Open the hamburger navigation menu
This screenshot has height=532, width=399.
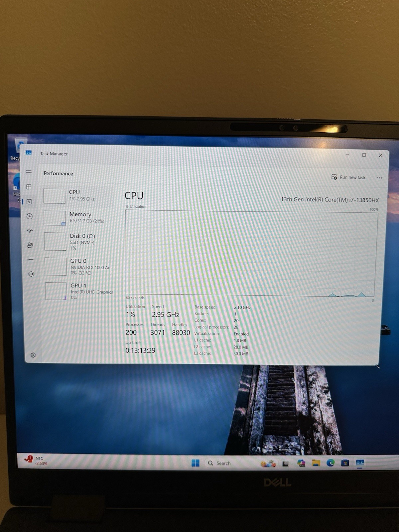[29, 172]
